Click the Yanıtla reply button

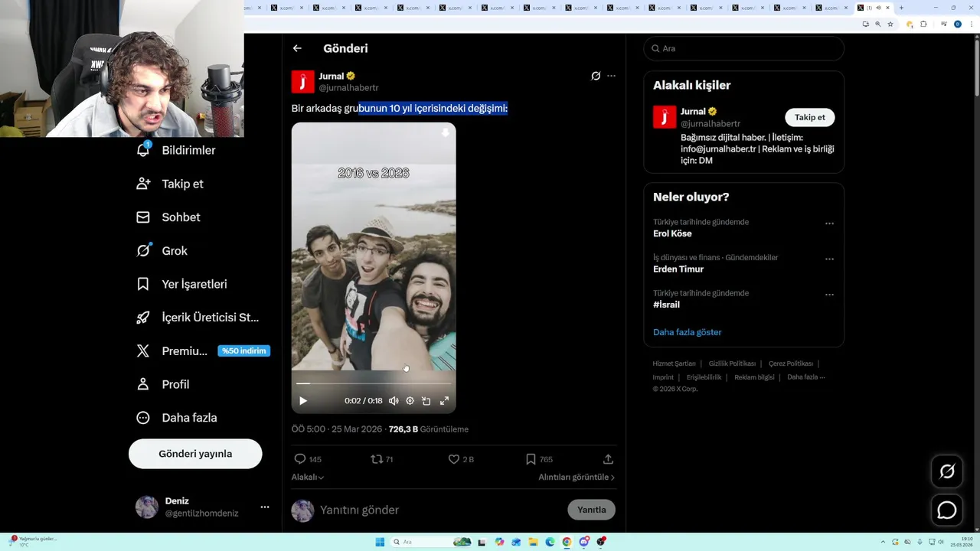click(591, 510)
